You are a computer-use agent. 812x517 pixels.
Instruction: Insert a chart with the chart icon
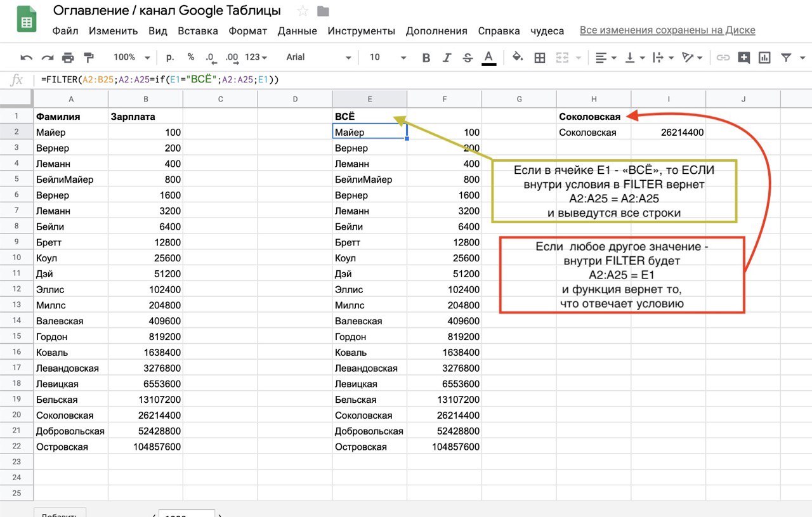pos(764,58)
